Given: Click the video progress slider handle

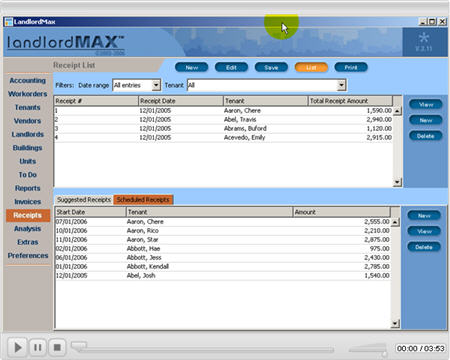Looking at the screenshot, I should click(79, 346).
